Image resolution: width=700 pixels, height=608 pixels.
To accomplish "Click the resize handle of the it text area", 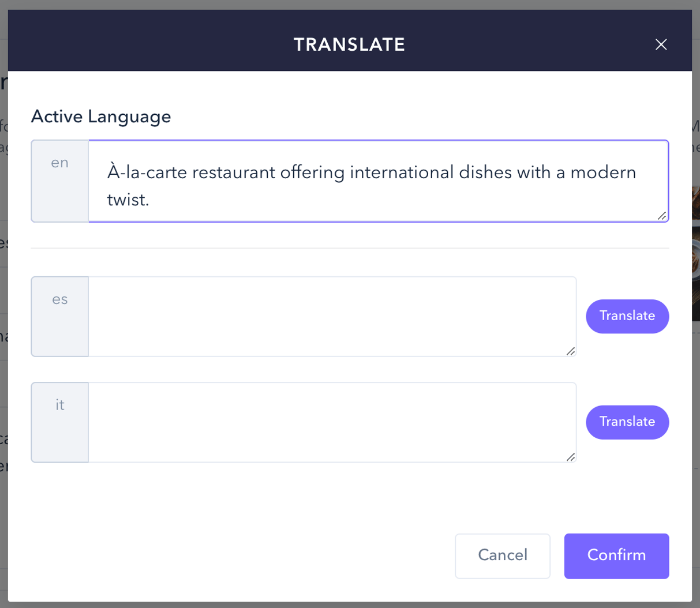I will [x=570, y=456].
